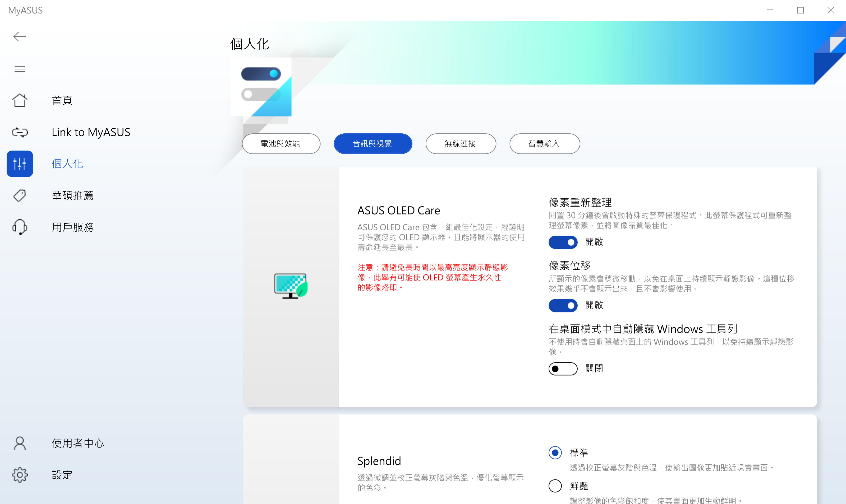Screen dimensions: 846x504
Task: Choose the Vivid (鮮豔) radio option
Action: tap(555, 486)
